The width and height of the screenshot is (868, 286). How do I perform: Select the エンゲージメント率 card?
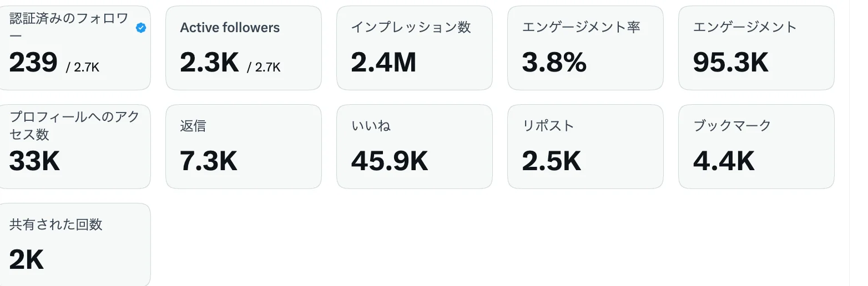coord(586,48)
